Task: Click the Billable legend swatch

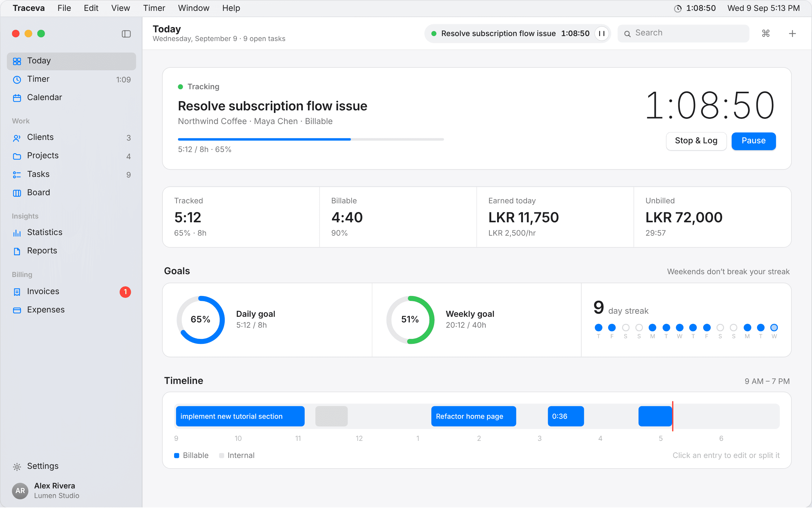Action: [x=177, y=455]
